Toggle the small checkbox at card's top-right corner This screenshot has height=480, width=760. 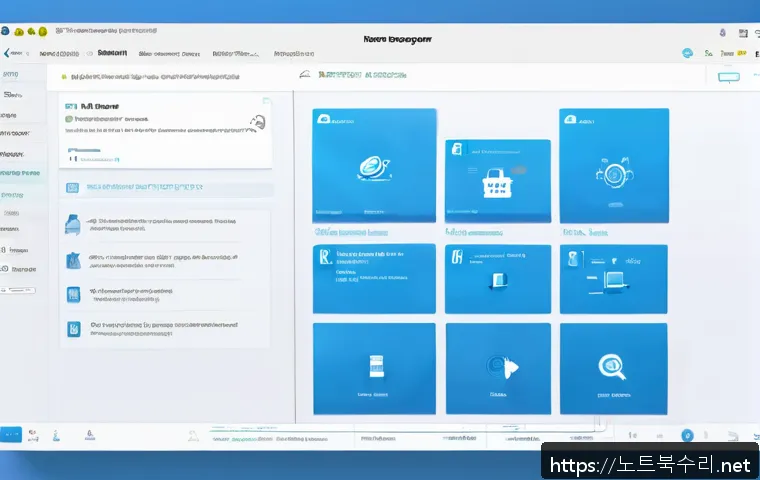pyautogui.click(x=268, y=100)
